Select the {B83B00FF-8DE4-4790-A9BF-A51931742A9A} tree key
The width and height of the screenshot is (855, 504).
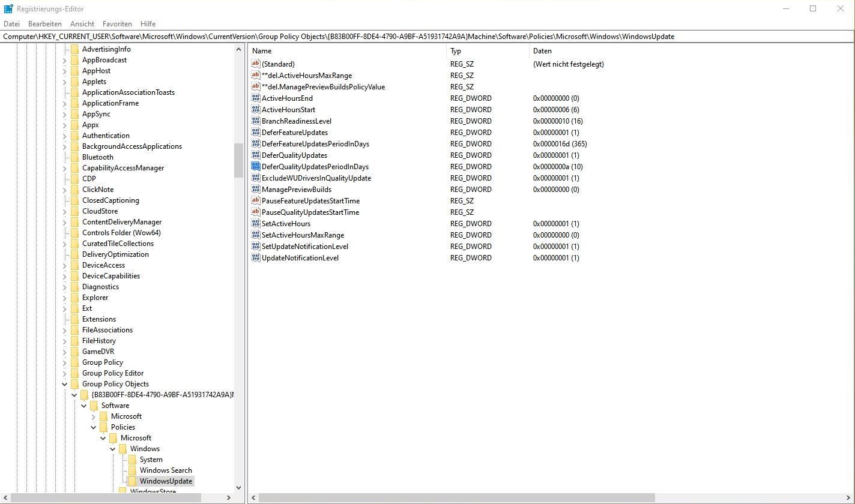tap(162, 395)
